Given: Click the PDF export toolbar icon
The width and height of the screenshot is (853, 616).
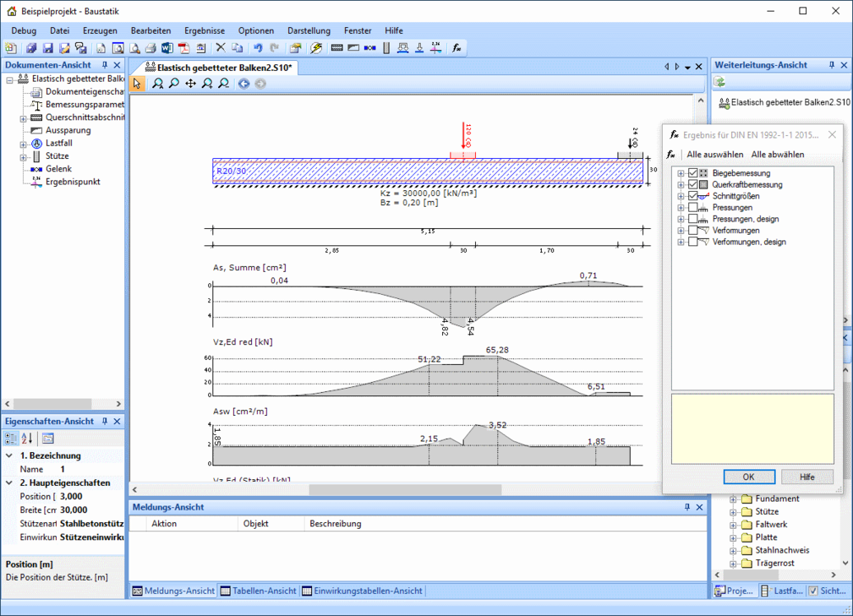Looking at the screenshot, I should 183,48.
